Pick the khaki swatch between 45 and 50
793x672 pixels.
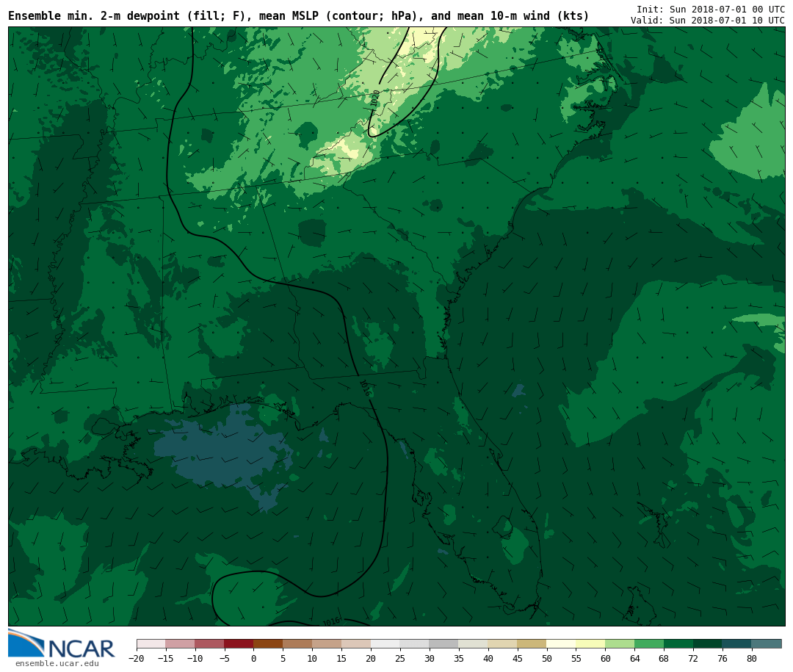click(532, 644)
